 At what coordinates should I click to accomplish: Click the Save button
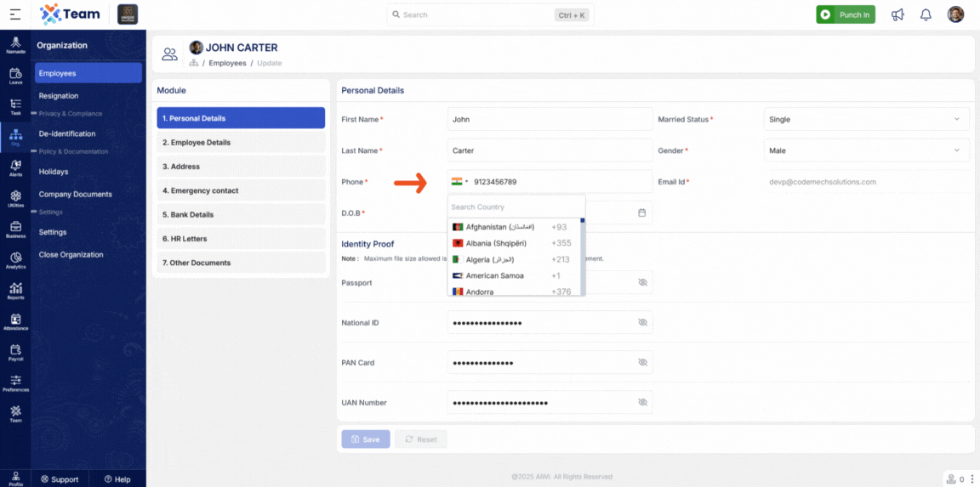coord(366,439)
